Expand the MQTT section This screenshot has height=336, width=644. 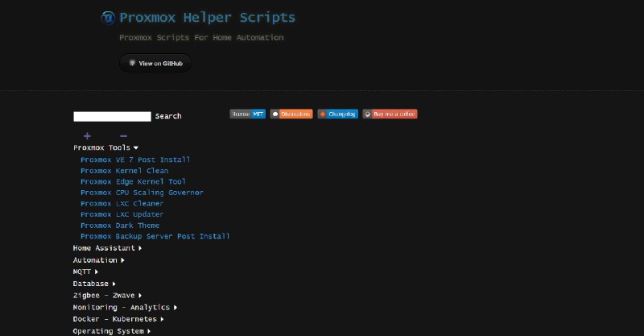coord(85,272)
